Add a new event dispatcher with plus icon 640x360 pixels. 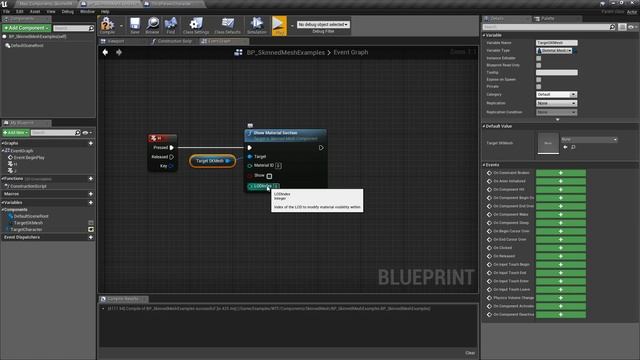coord(91,237)
